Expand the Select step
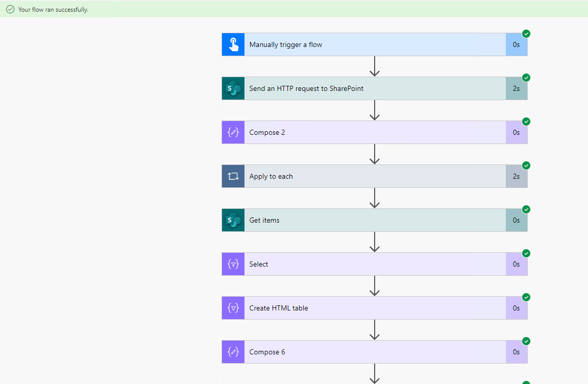 [x=375, y=264]
